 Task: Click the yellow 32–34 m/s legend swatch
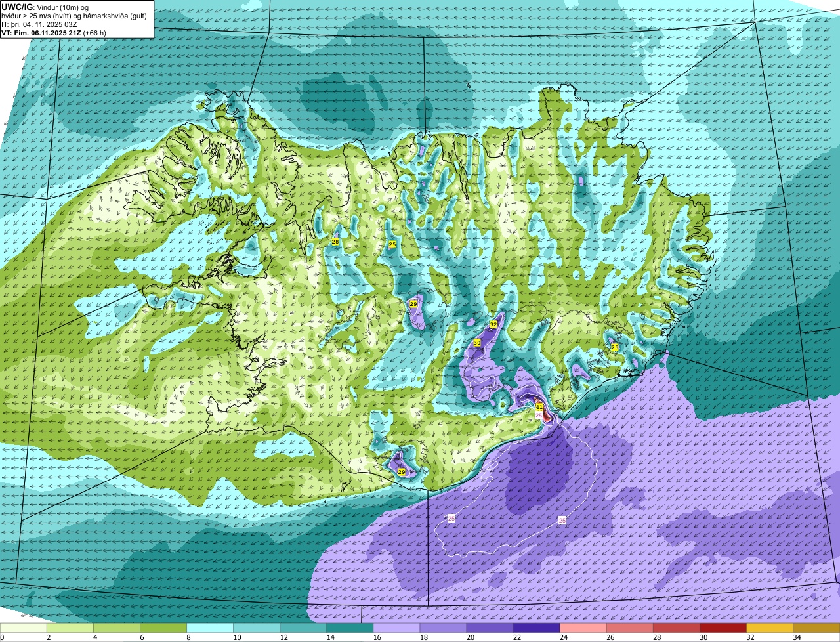[x=769, y=628]
